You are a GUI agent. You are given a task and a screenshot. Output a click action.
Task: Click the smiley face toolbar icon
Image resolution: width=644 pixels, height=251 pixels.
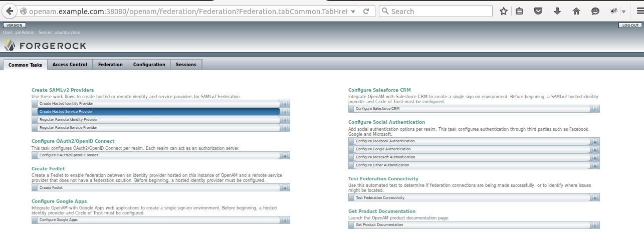[595, 11]
